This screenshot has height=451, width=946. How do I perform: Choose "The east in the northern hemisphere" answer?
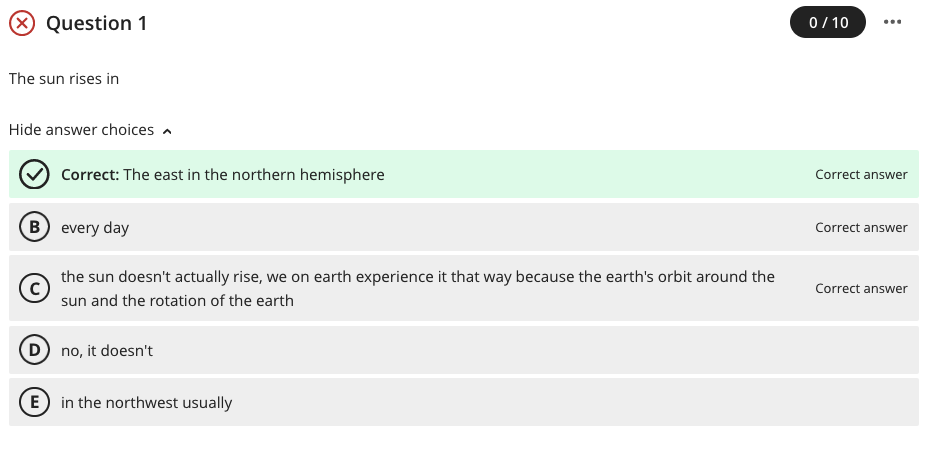(254, 175)
